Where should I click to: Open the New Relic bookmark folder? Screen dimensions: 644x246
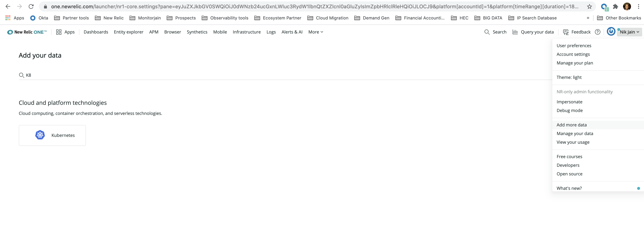[109, 18]
